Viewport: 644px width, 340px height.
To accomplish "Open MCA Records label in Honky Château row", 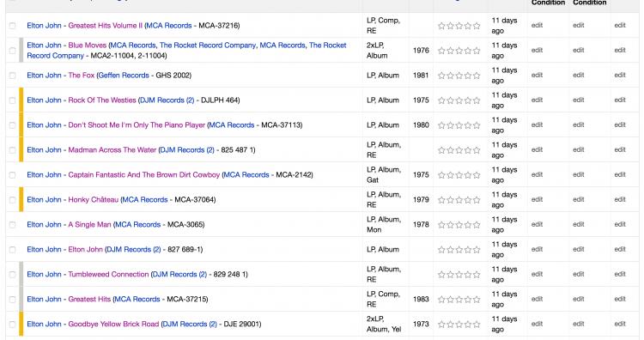I will [x=145, y=199].
